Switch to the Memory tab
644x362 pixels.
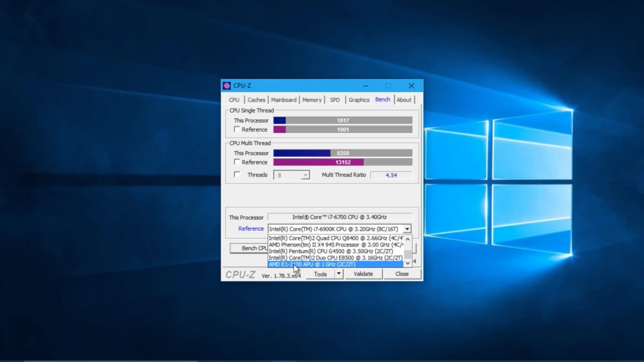(312, 100)
